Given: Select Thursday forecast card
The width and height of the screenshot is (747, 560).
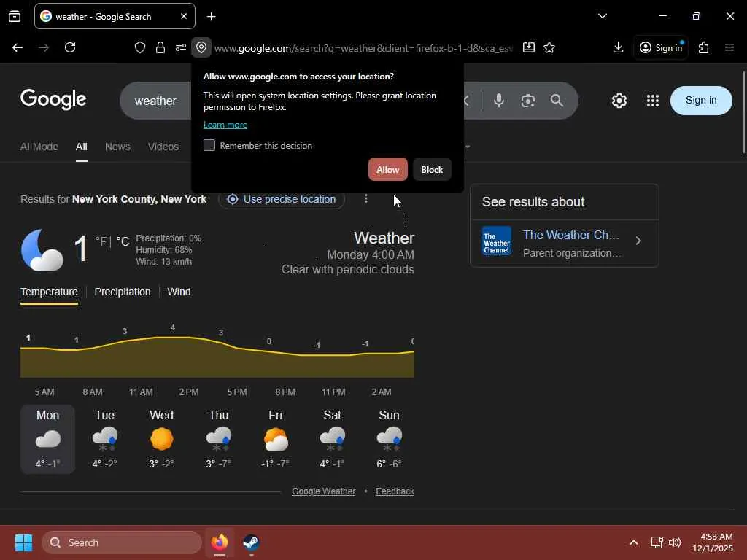Looking at the screenshot, I should [218, 439].
